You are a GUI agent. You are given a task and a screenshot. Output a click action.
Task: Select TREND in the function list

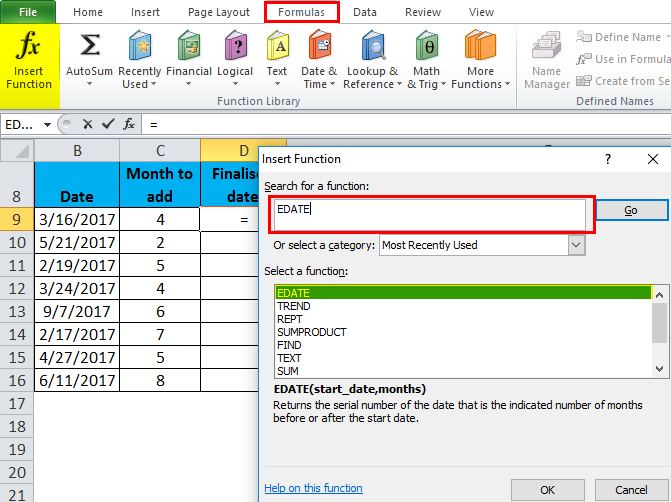tap(463, 306)
